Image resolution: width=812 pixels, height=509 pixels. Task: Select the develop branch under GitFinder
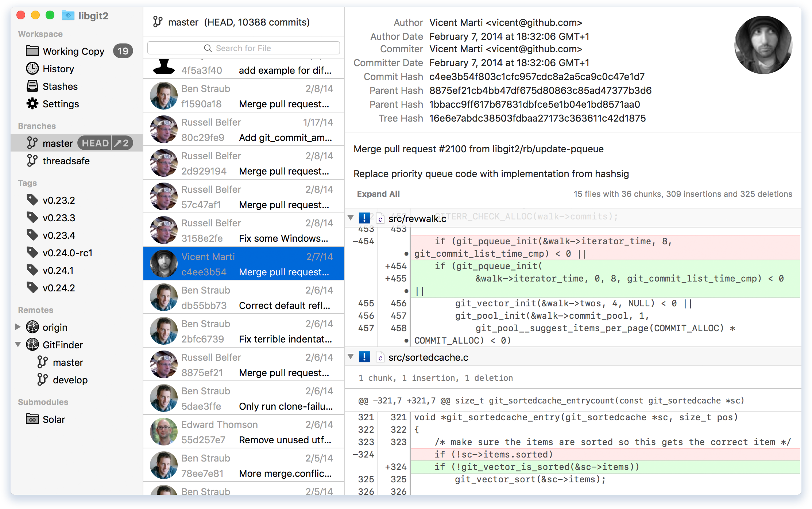pyautogui.click(x=70, y=380)
